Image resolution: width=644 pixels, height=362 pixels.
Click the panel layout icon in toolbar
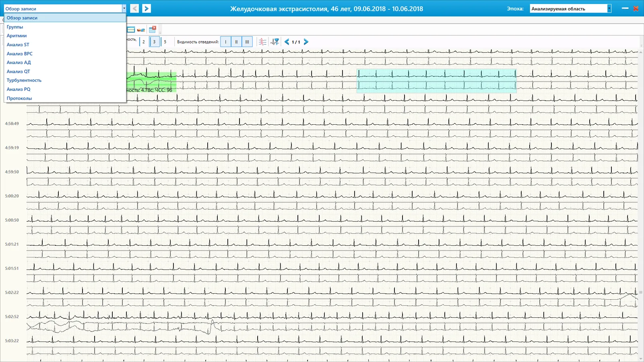pyautogui.click(x=131, y=29)
